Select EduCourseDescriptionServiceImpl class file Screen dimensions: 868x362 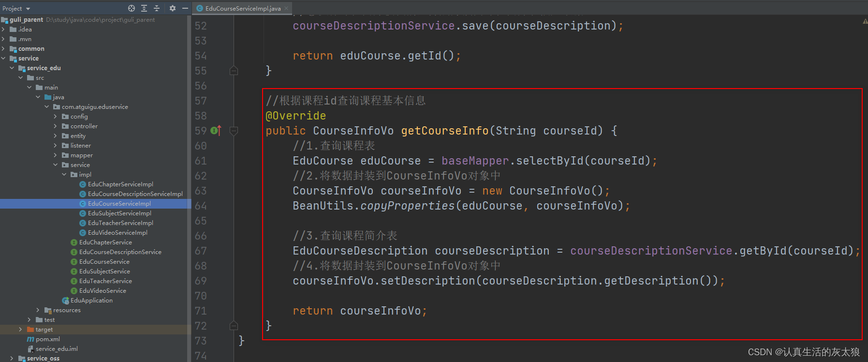[x=135, y=194]
